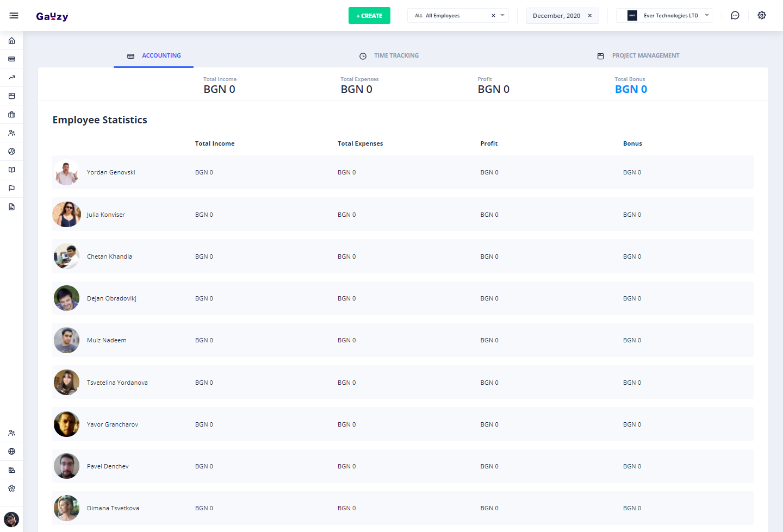Screen dimensions: 783x532
Task: Open the globe icon in sidebar
Action: pos(11,452)
